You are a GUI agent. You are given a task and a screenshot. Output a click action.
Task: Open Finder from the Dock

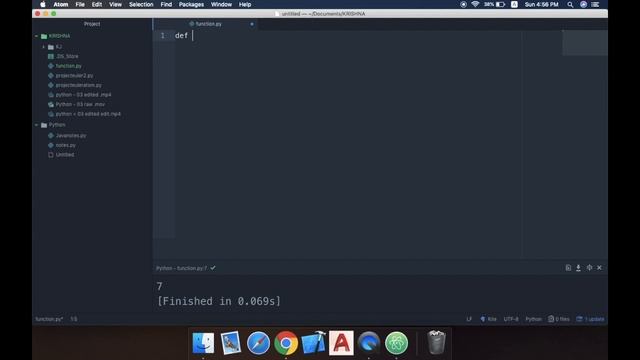click(x=203, y=343)
